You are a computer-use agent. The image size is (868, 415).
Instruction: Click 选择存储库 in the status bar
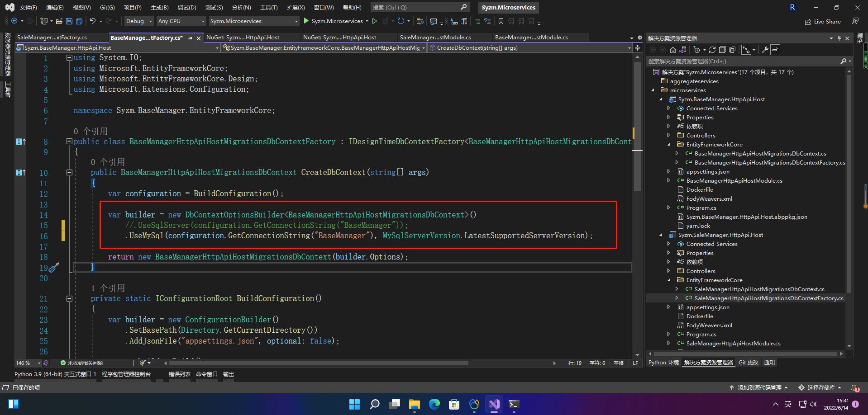[x=820, y=387]
